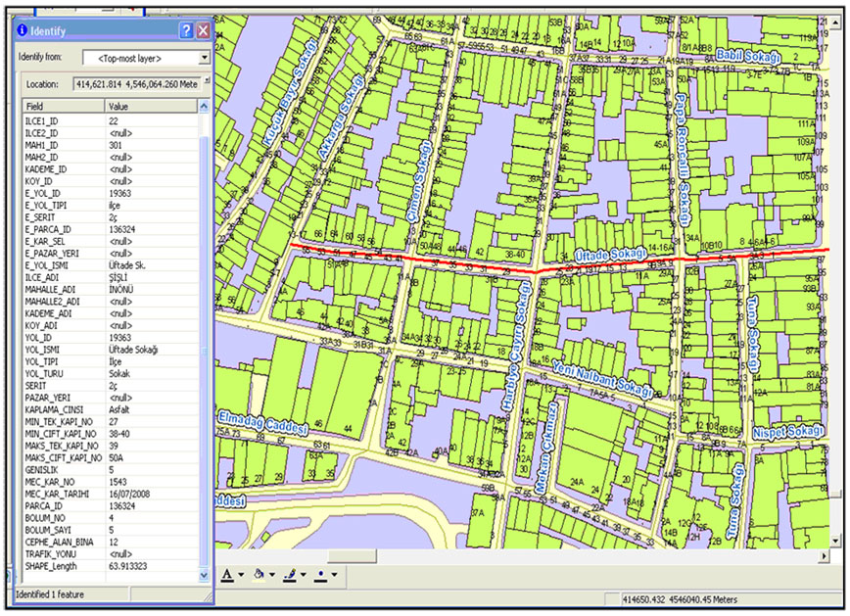Expand the Fill Color dropdown arrow

coord(272,576)
